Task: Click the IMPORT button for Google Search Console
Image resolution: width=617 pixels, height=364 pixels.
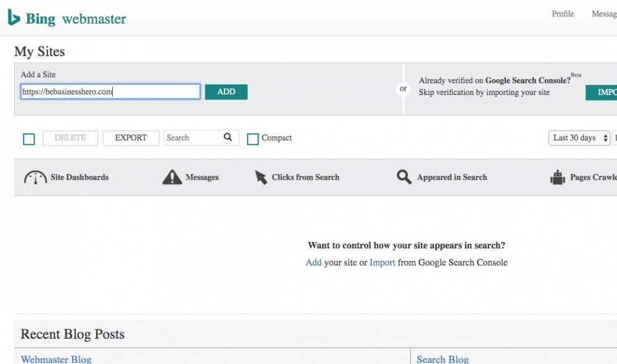Action: (601, 93)
